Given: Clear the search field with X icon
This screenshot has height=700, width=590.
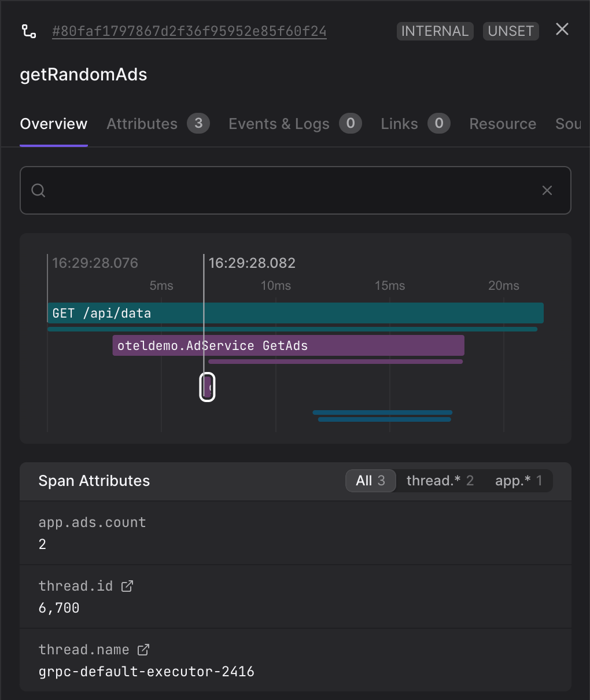Looking at the screenshot, I should (x=547, y=190).
